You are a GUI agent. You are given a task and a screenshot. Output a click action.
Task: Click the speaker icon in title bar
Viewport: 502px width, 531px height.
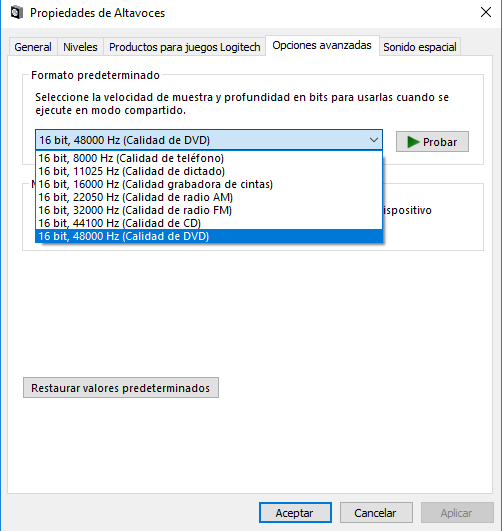tap(16, 13)
